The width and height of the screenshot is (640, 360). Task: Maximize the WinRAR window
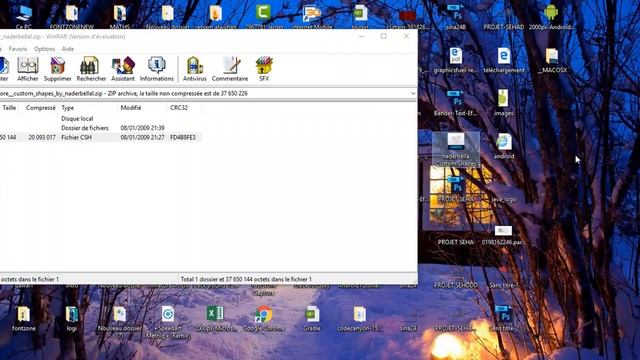[x=384, y=36]
